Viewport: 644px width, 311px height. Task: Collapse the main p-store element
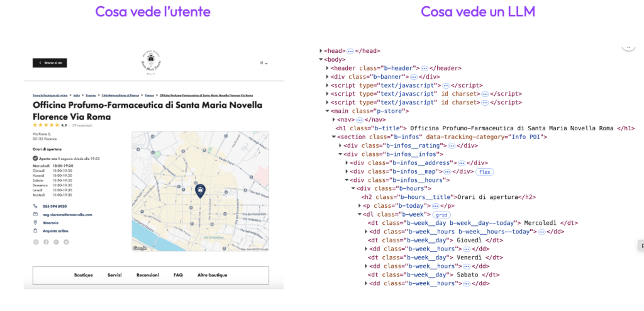coord(328,111)
